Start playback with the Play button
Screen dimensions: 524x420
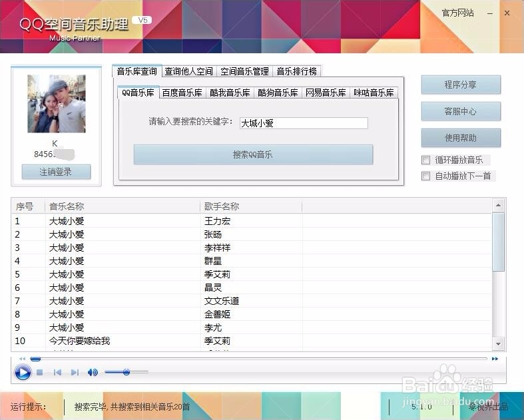click(23, 372)
